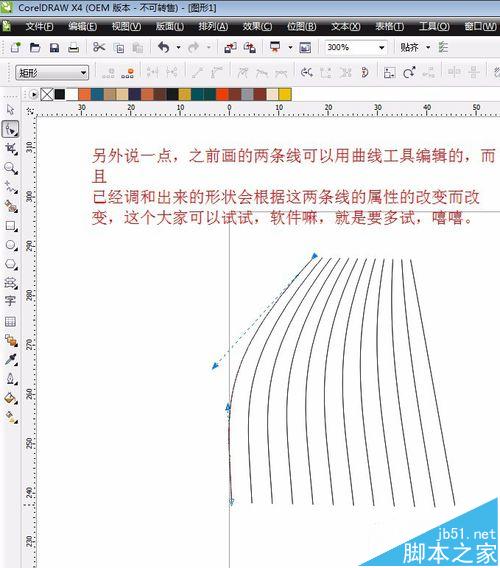Viewport: 500px width, 568px height.
Task: Open the Fill bucket tool
Action: point(10,398)
